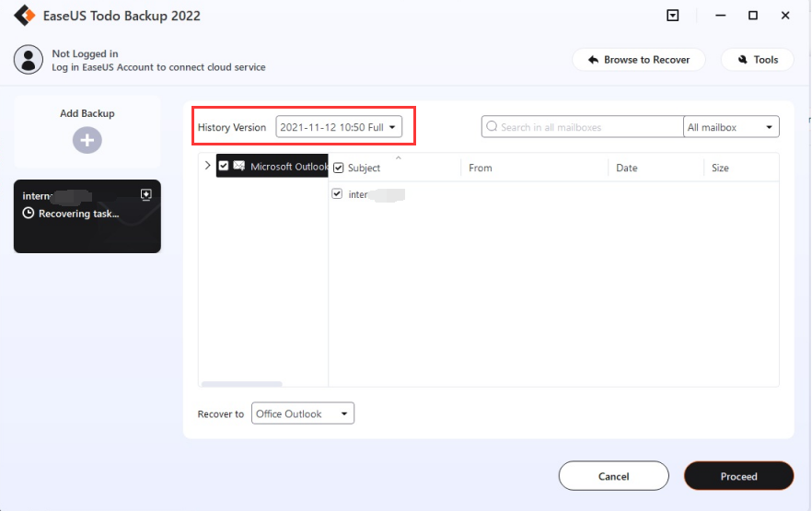Screen dimensions: 812x511
Task: Select the backup task card Recovering task
Action: point(87,216)
